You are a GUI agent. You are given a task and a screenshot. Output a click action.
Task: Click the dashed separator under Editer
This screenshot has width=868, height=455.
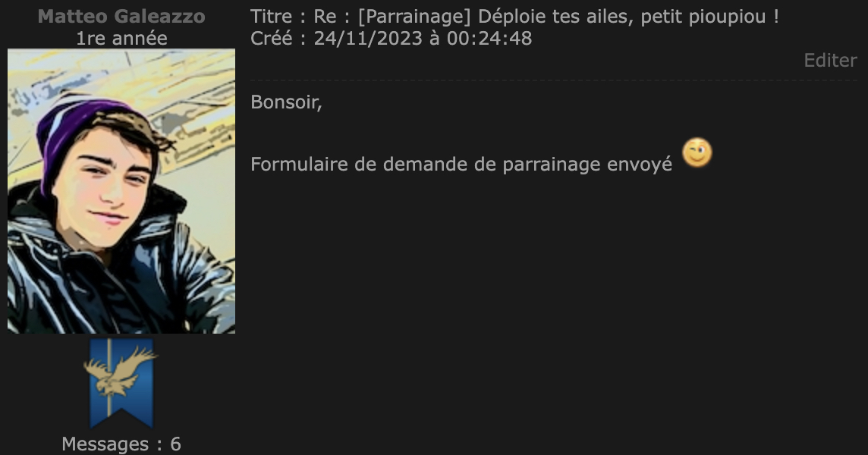[554, 81]
